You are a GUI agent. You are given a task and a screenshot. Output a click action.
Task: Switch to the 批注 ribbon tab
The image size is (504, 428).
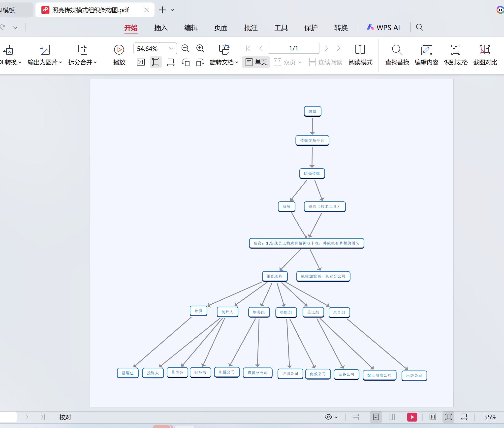pos(251,28)
